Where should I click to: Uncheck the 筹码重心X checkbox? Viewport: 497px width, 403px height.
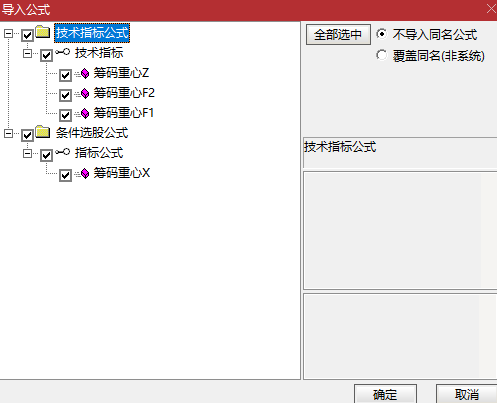pyautogui.click(x=65, y=175)
